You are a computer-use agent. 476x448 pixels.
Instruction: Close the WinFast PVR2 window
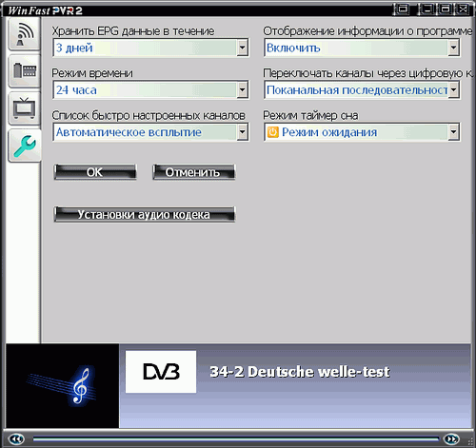tap(463, 9)
